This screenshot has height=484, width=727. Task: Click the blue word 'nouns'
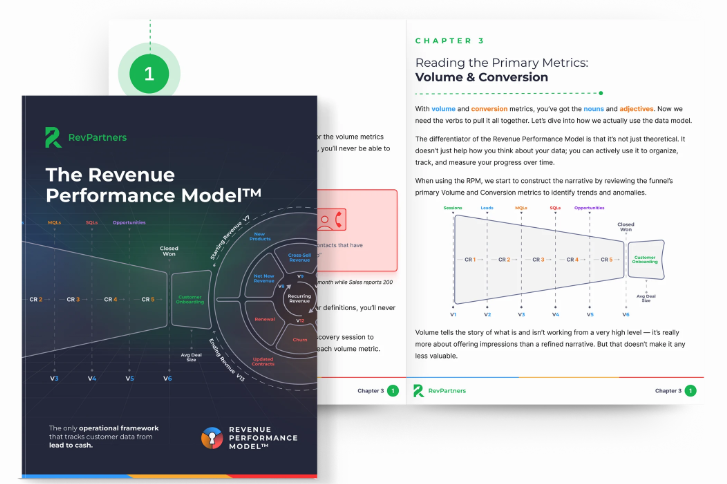(x=593, y=108)
